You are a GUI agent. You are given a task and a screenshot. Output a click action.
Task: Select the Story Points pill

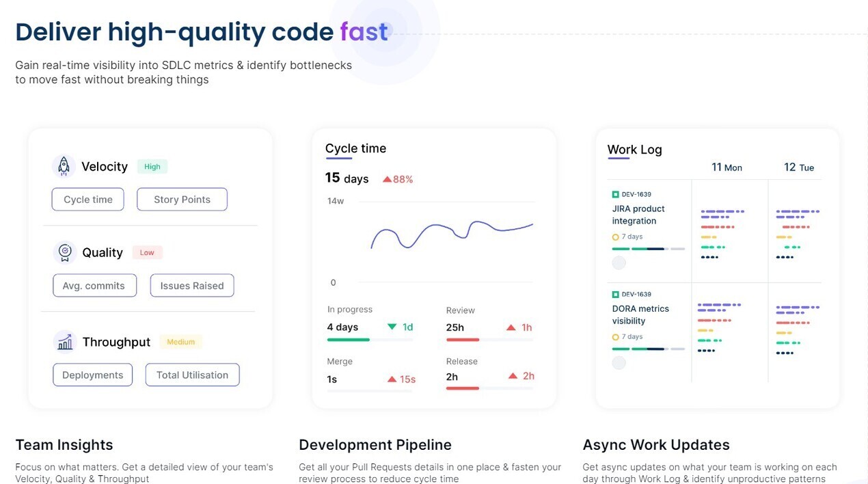click(182, 200)
